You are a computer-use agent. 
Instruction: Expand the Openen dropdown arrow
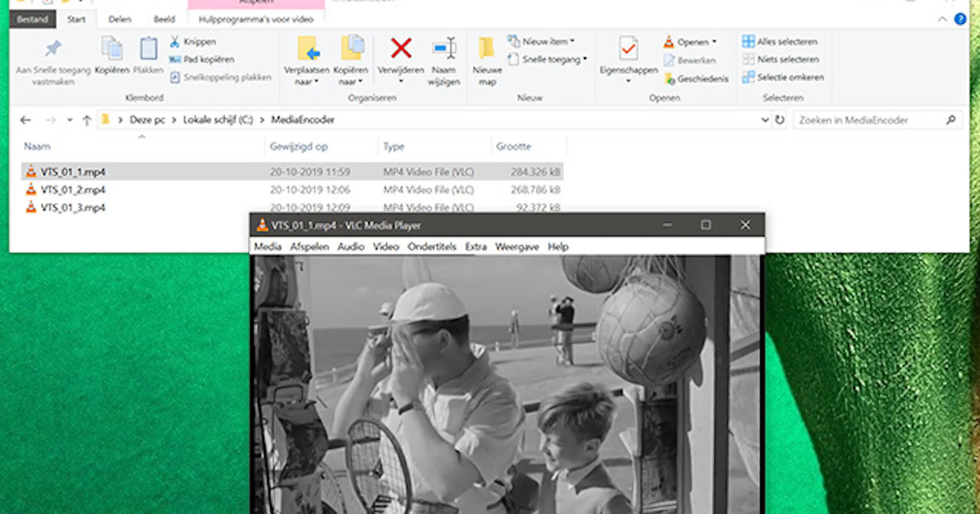click(x=714, y=42)
